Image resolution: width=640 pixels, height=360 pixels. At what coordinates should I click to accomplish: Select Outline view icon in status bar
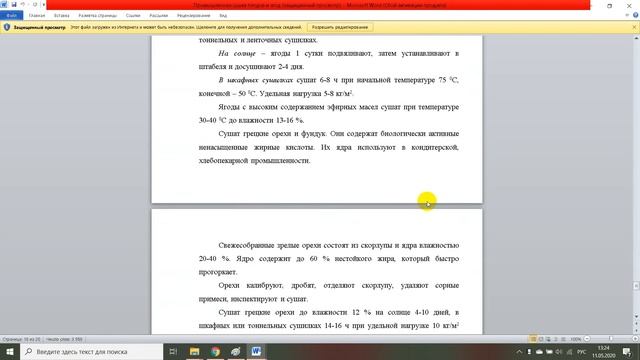click(x=556, y=339)
